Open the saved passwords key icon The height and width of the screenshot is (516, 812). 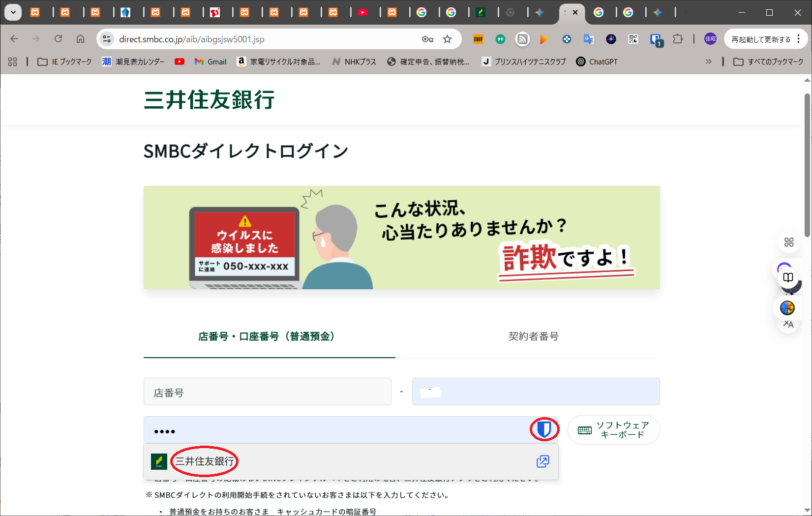point(427,39)
